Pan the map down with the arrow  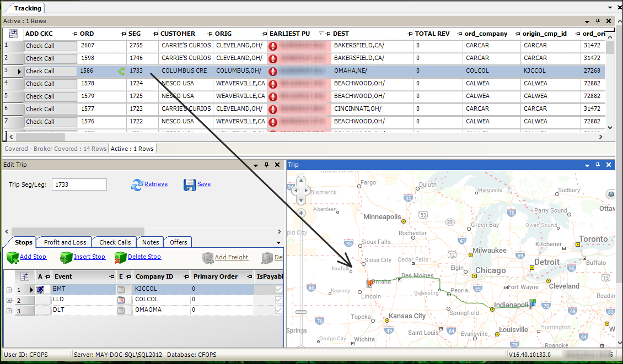click(301, 200)
